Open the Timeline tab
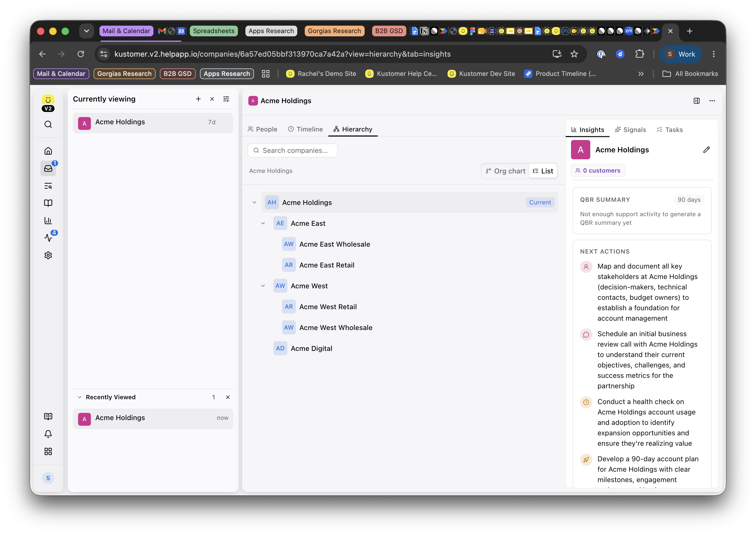 coord(306,129)
